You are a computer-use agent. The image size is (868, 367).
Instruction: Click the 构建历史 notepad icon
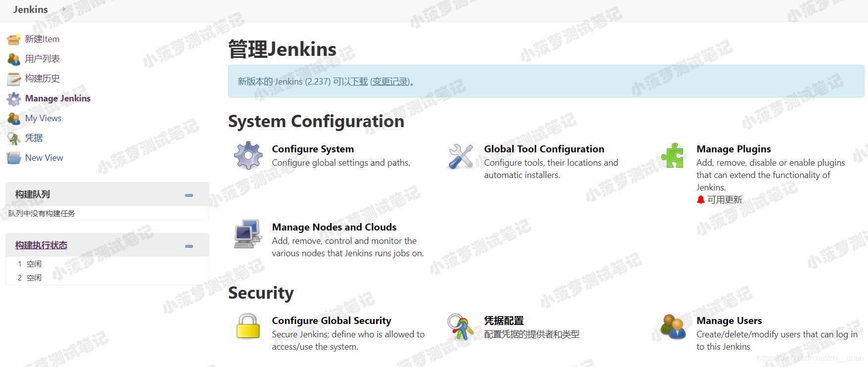click(14, 79)
